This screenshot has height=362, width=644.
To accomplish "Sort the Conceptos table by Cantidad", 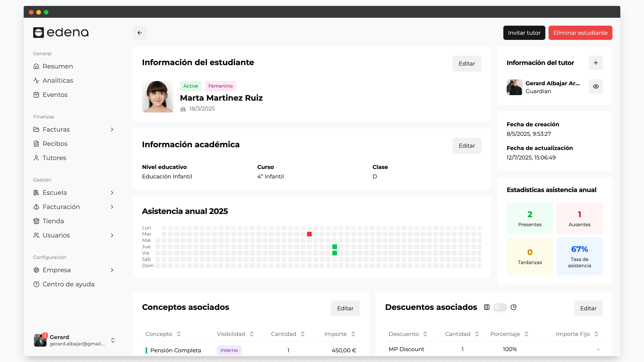I will pyautogui.click(x=288, y=334).
